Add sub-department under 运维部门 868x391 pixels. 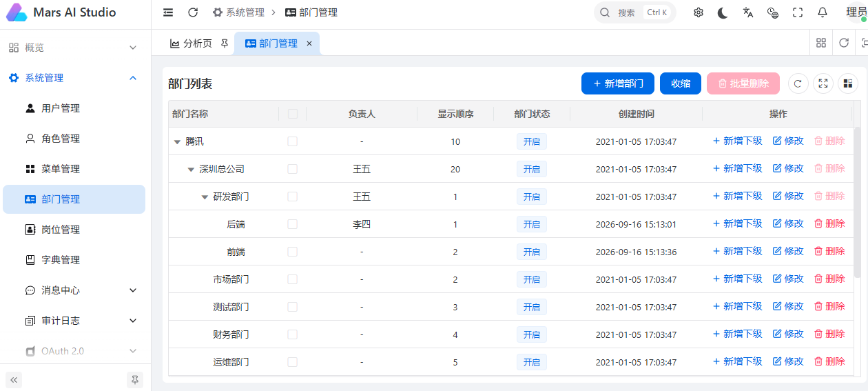click(x=737, y=361)
